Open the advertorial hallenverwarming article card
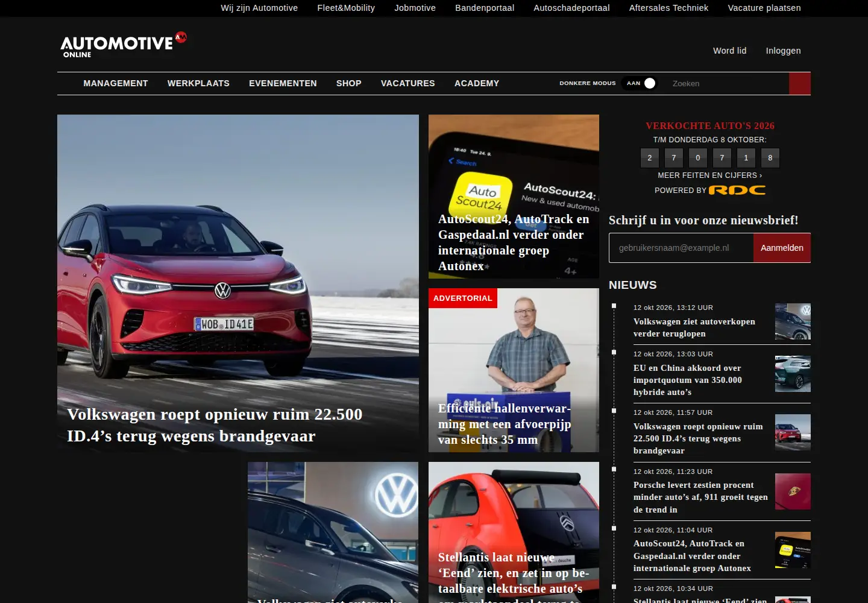Image resolution: width=868 pixels, height=603 pixels. (x=514, y=370)
